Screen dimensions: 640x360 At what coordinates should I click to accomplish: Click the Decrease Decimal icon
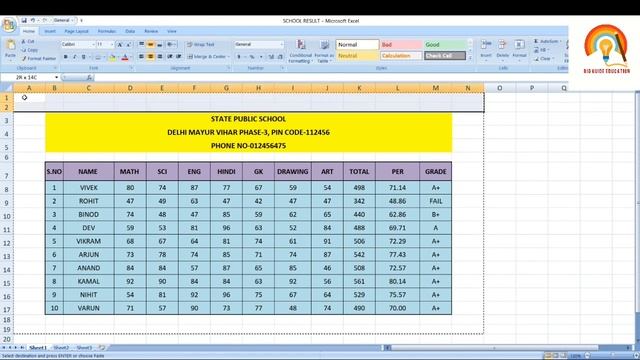coord(280,57)
